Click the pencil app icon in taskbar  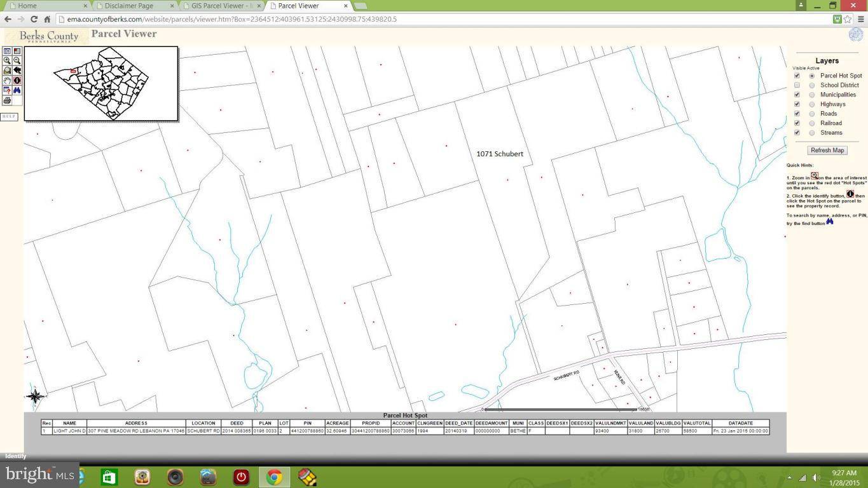[x=307, y=477]
